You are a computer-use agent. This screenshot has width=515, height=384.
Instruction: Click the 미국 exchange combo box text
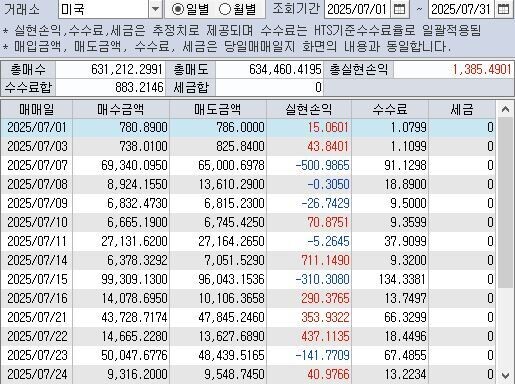tap(103, 9)
